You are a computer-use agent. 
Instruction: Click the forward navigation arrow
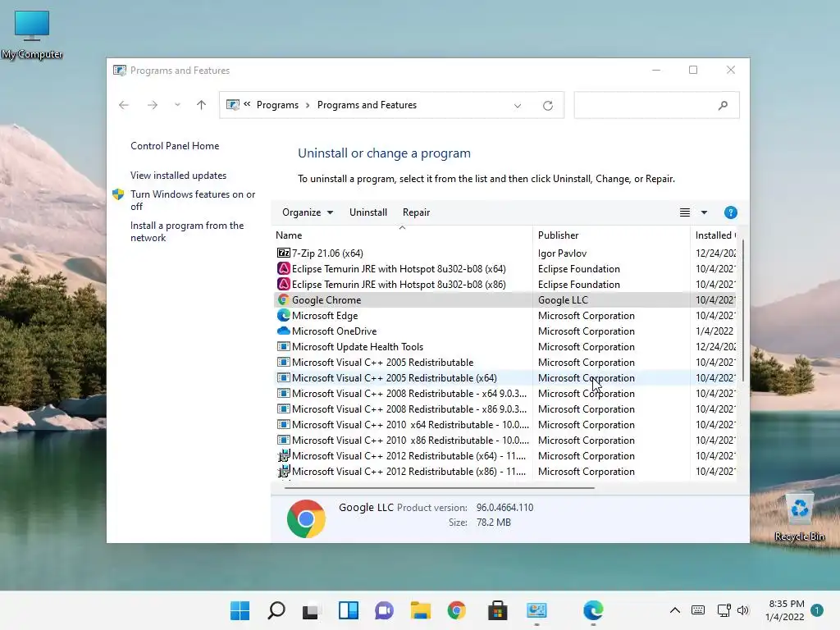tap(153, 105)
